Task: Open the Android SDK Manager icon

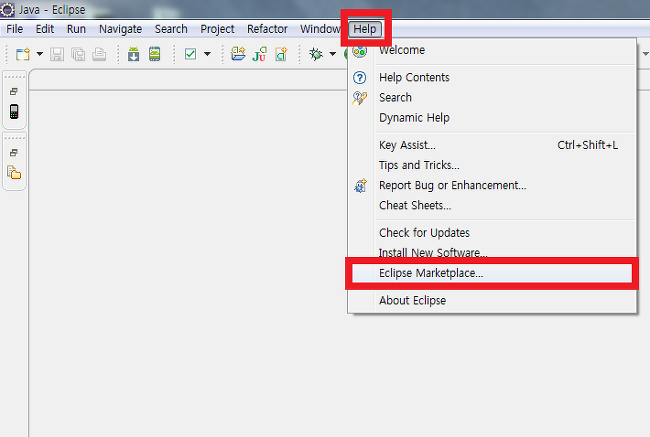Action: pyautogui.click(x=133, y=54)
